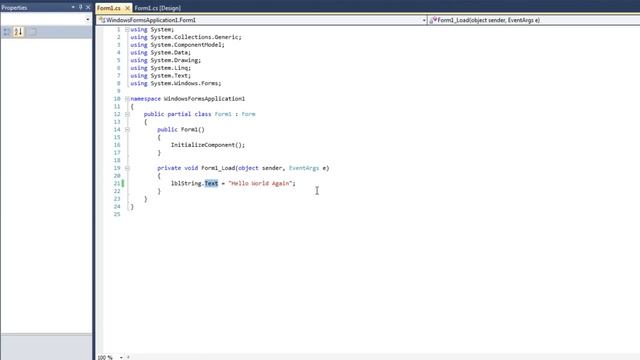Click the "private void" keywords on line 19

[178, 168]
